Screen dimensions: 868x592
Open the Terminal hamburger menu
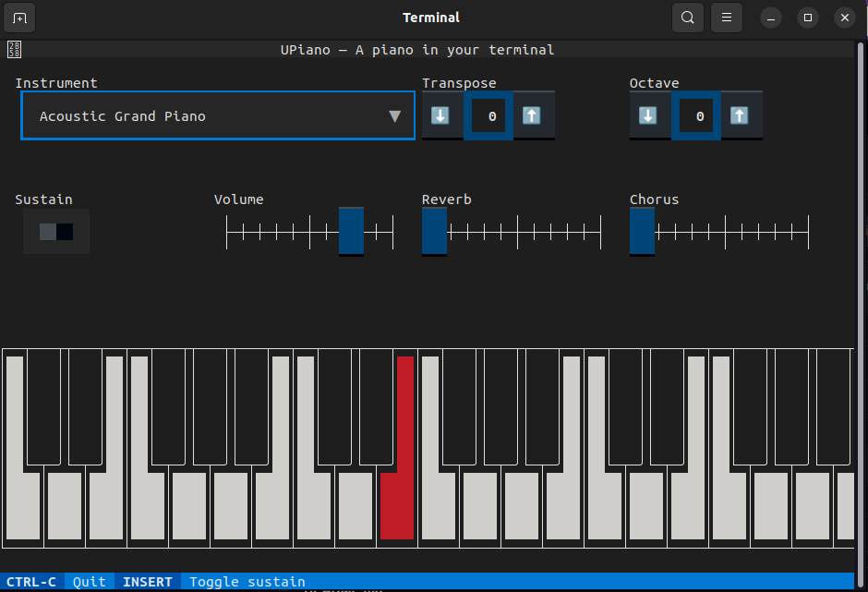pyautogui.click(x=727, y=18)
